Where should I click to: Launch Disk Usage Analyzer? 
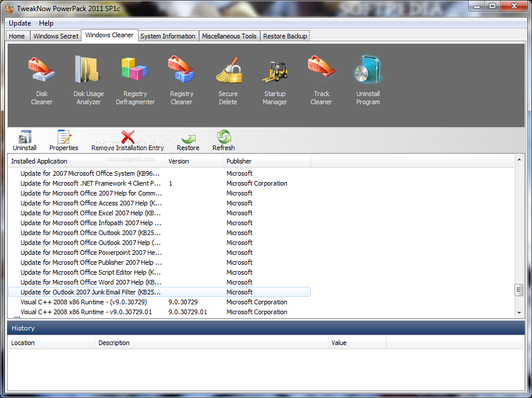pos(88,81)
